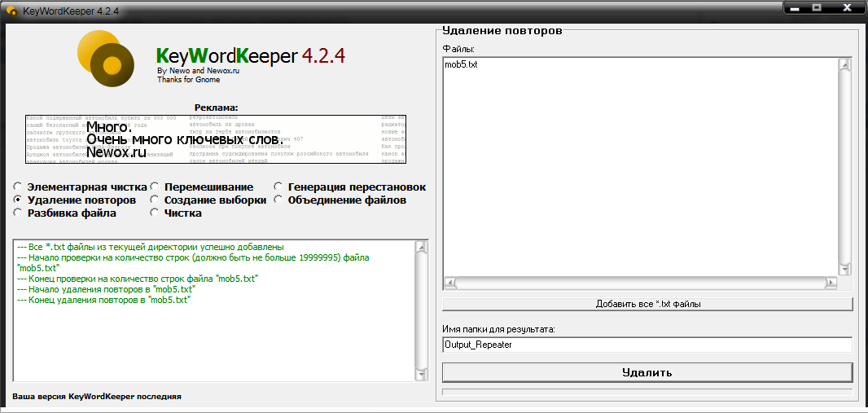Click log line "Начало удаления повторов"
The width and height of the screenshot is (868, 413).
pos(107,289)
